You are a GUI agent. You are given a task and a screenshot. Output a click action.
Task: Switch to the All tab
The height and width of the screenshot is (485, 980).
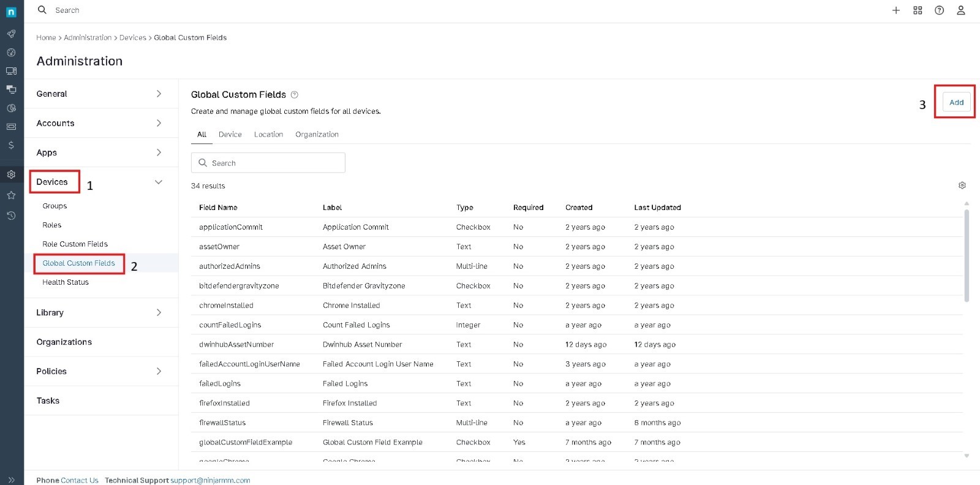point(202,135)
